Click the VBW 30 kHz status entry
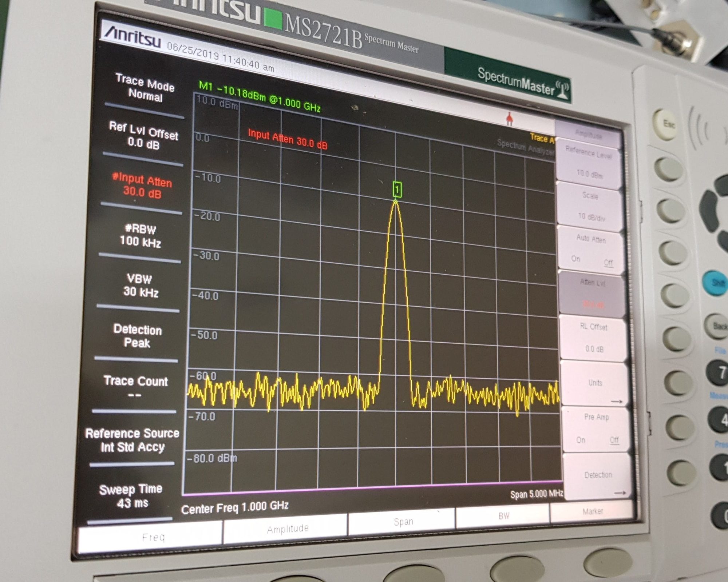The height and width of the screenshot is (582, 728). coord(140,286)
